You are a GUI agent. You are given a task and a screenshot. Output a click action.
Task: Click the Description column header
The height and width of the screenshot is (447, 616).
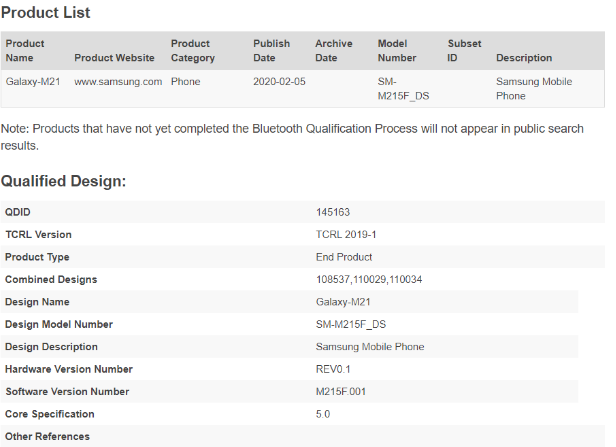(x=524, y=58)
